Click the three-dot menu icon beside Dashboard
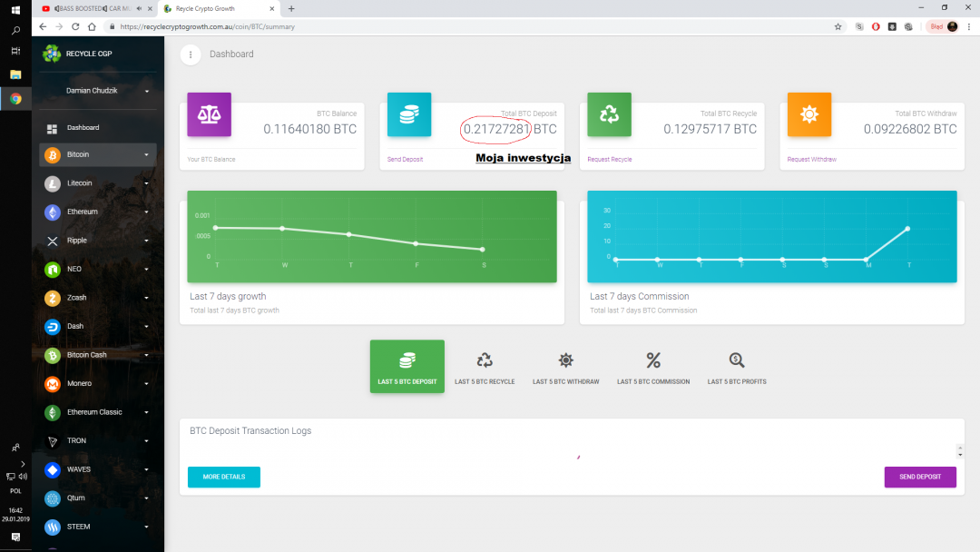Viewport: 980px width, 552px height. pyautogui.click(x=190, y=54)
